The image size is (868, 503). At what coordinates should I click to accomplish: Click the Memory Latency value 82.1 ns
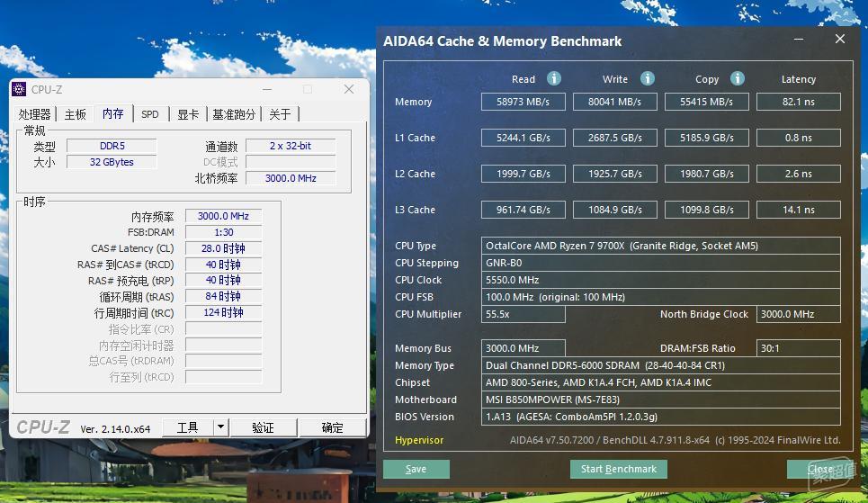click(798, 102)
